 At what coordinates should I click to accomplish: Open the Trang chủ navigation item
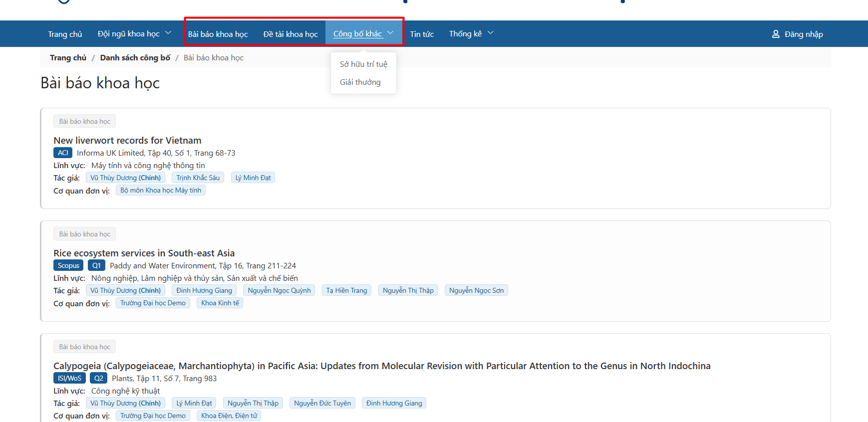pos(65,34)
